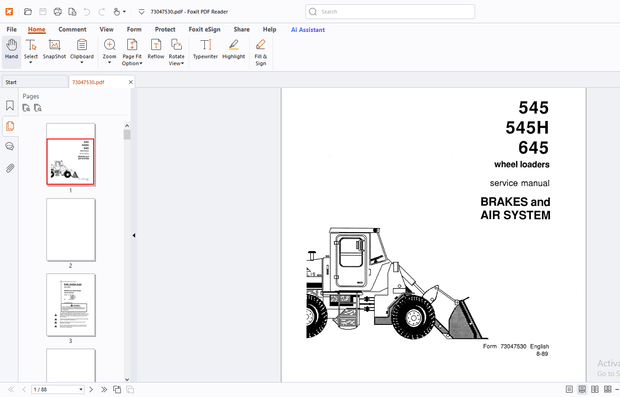This screenshot has width=620, height=397.
Task: Enable facing pages view mode
Action: click(595, 389)
